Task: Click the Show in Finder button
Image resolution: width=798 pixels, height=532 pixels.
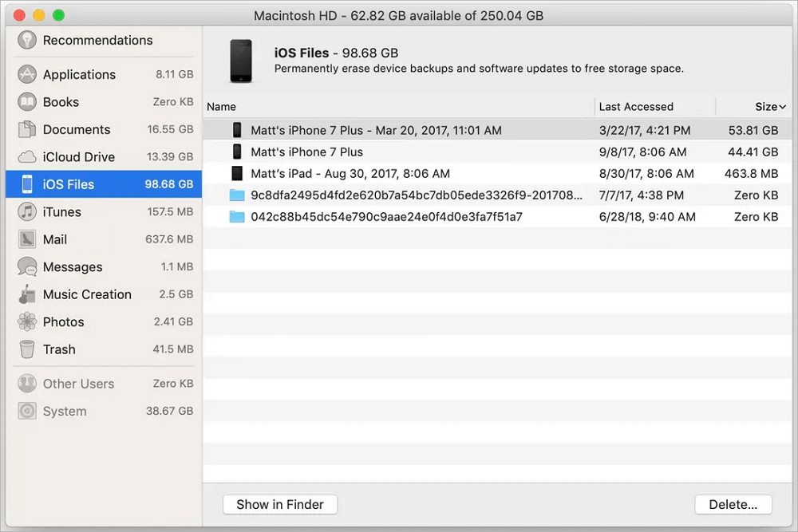Action: coord(280,504)
